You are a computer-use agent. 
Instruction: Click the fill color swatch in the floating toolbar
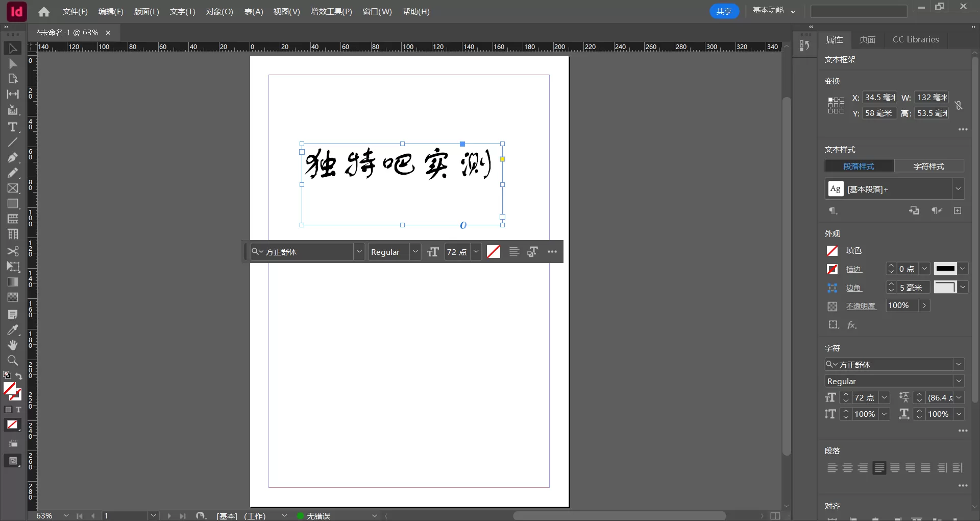[493, 251]
